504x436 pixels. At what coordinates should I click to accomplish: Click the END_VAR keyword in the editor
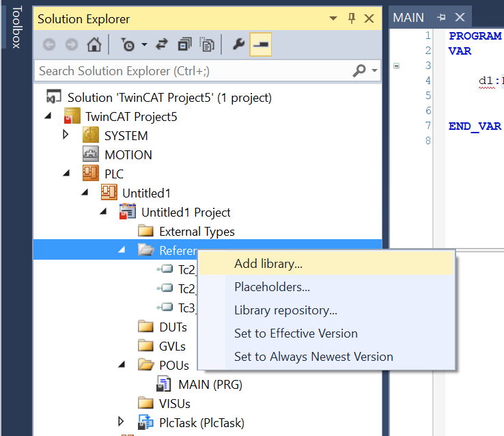[475, 126]
